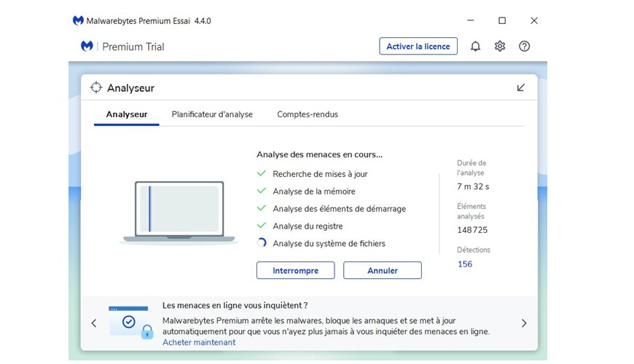
Task: Click the detections count 156
Action: pos(465,264)
